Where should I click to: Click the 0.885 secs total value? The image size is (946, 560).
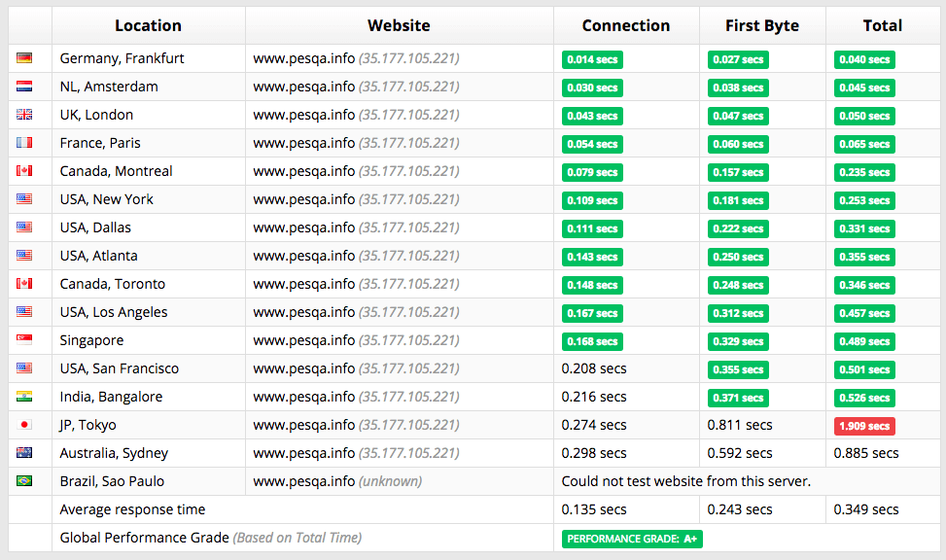[866, 453]
